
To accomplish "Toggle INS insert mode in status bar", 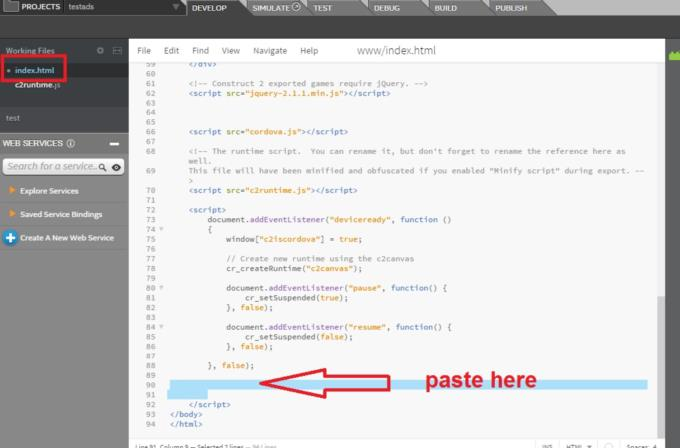I will point(547,446).
